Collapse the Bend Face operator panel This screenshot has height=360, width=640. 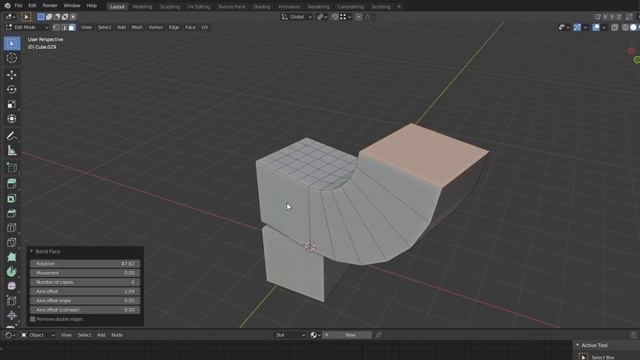click(32, 251)
